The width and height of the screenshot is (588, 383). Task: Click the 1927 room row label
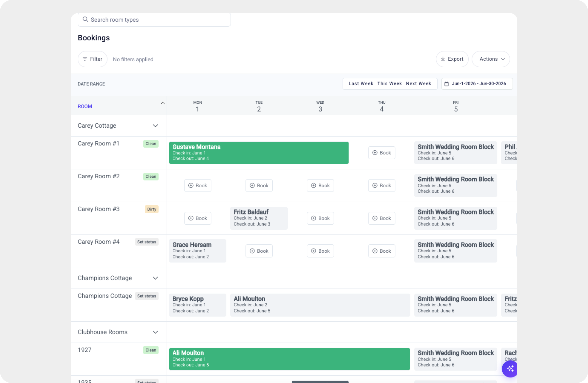tap(84, 350)
